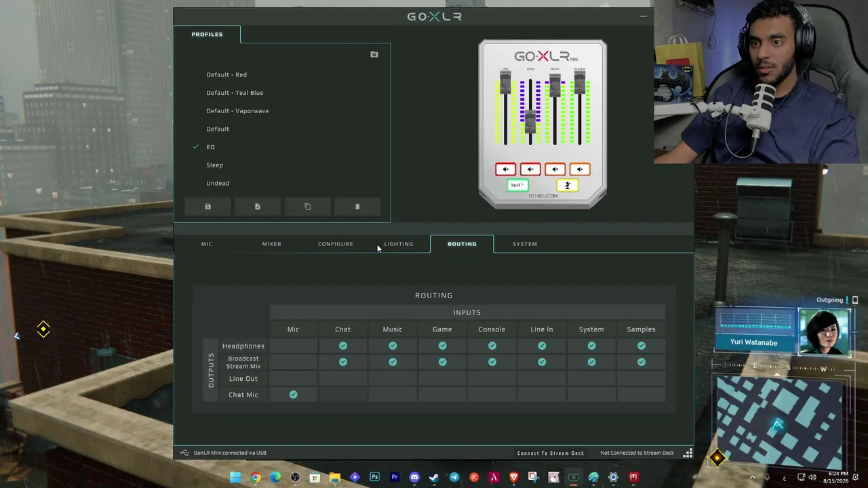Click the save-as-new profile file icon
868x488 pixels.
pyautogui.click(x=258, y=207)
